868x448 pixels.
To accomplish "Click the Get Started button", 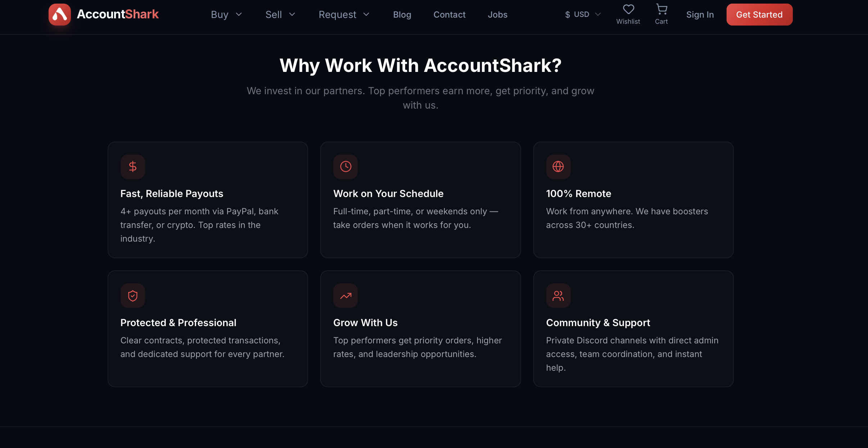I will [759, 15].
